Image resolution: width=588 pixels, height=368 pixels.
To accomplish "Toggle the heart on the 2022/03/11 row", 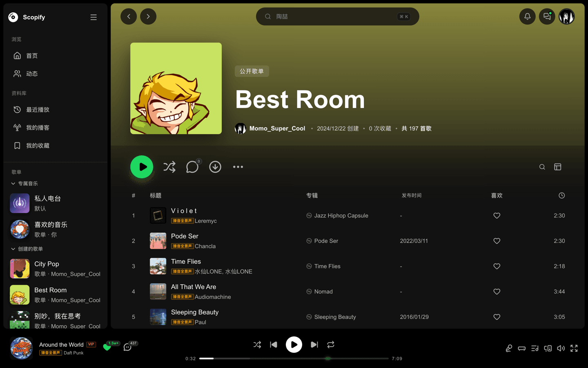I will (497, 241).
